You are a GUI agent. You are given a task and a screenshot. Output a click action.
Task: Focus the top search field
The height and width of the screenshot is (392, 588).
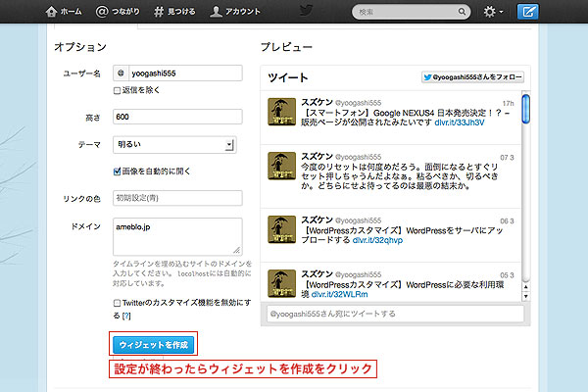pyautogui.click(x=411, y=12)
